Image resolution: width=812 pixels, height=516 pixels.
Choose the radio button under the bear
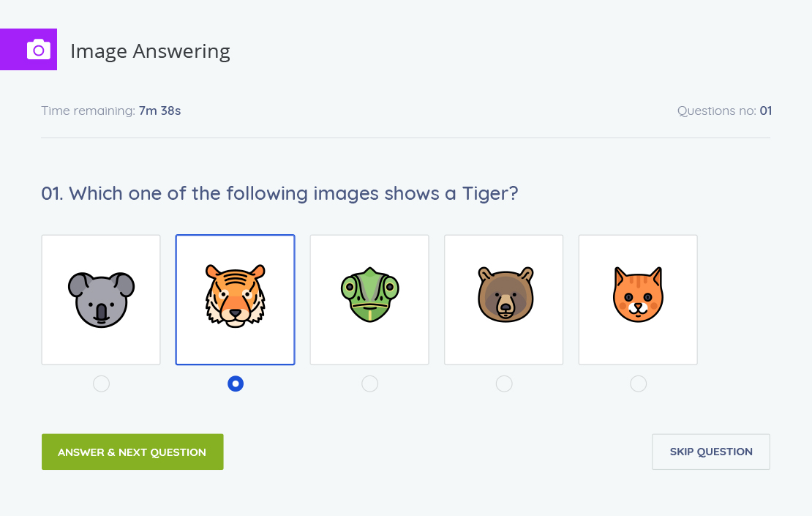pos(504,384)
